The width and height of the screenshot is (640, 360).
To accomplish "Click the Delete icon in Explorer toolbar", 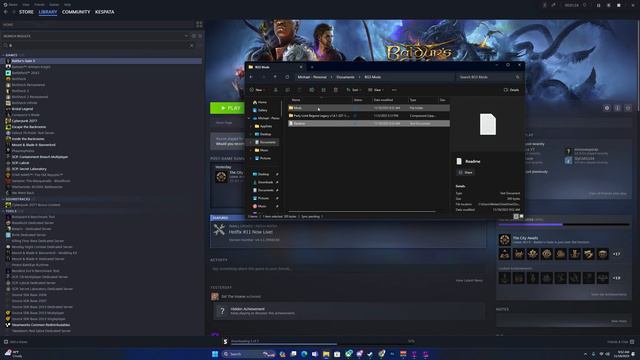I will pos(336,90).
